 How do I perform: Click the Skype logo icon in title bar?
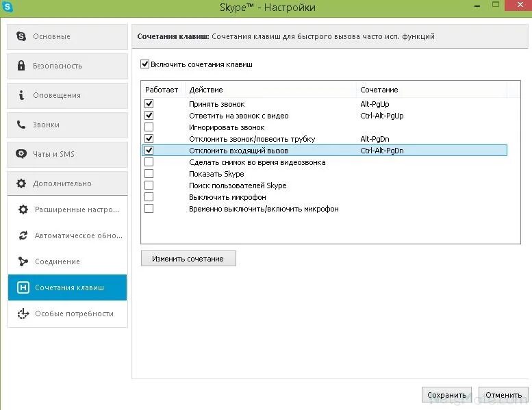click(7, 6)
